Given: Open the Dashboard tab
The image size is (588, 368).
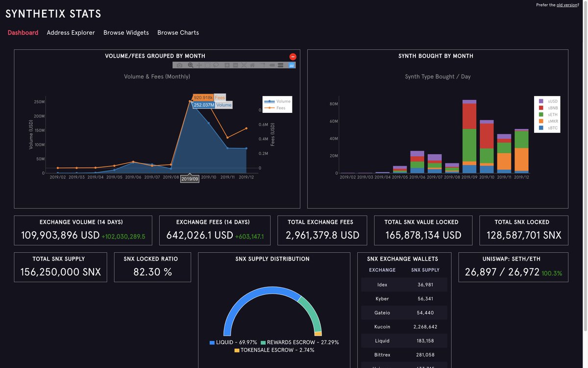Looking at the screenshot, I should tap(23, 32).
